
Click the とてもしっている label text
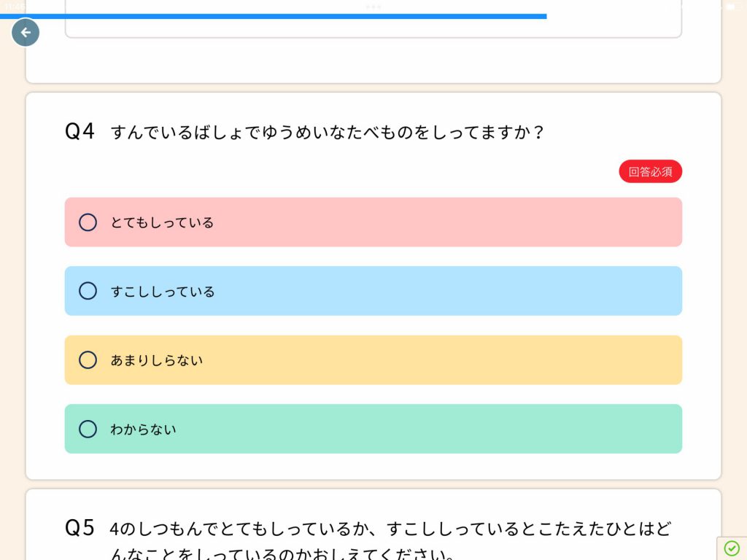tap(162, 222)
